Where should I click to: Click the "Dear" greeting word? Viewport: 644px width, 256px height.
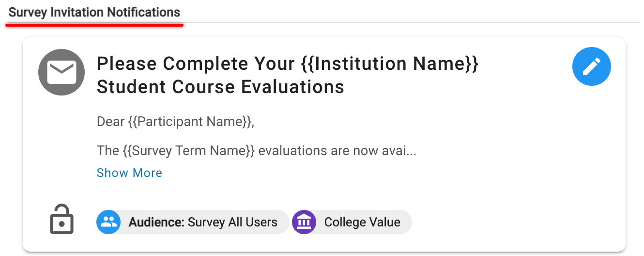pyautogui.click(x=111, y=121)
